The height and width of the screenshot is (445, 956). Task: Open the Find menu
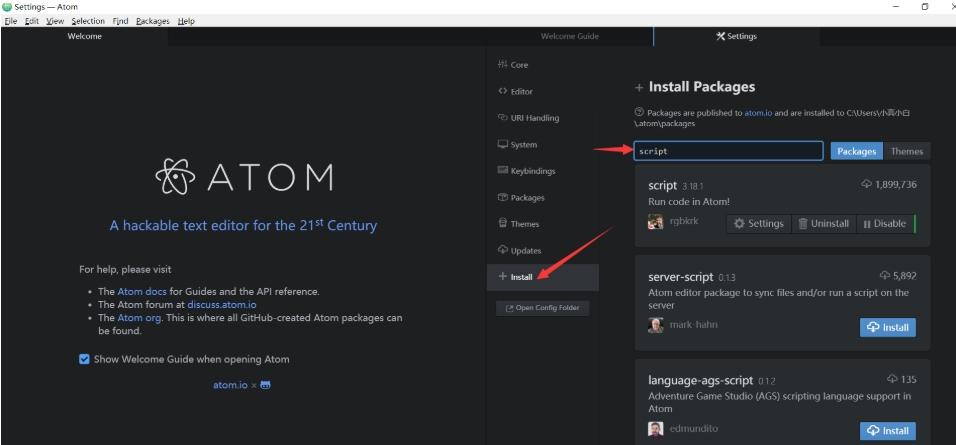tap(120, 21)
